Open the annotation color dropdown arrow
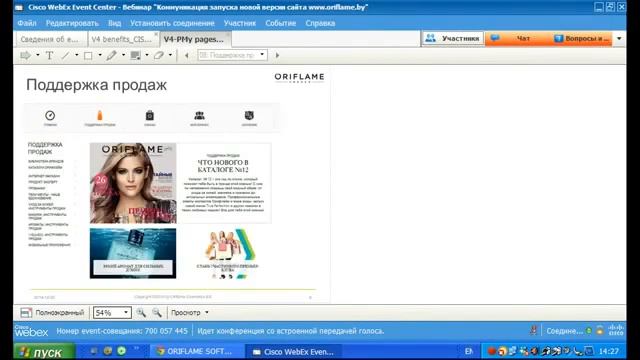640x360 pixels. click(x=147, y=55)
